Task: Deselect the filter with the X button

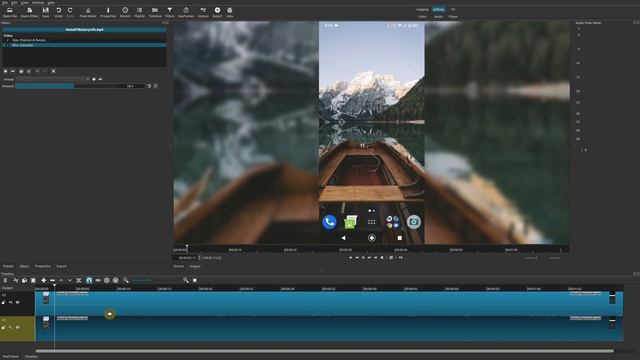Action: pyautogui.click(x=53, y=71)
